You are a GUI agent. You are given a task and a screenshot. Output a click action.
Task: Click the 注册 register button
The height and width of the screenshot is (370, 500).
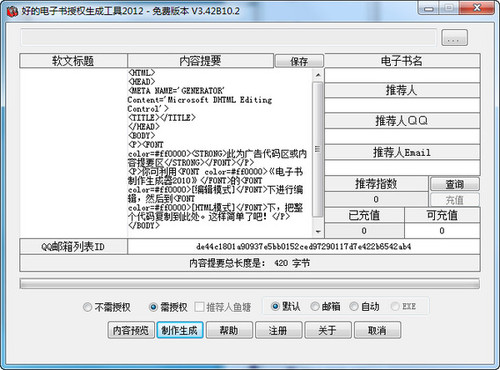pyautogui.click(x=278, y=330)
